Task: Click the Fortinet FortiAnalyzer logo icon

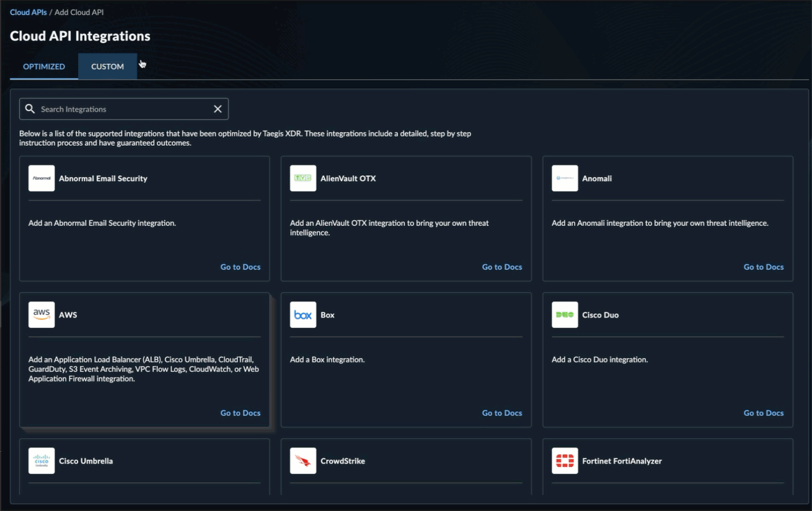Action: click(x=565, y=461)
